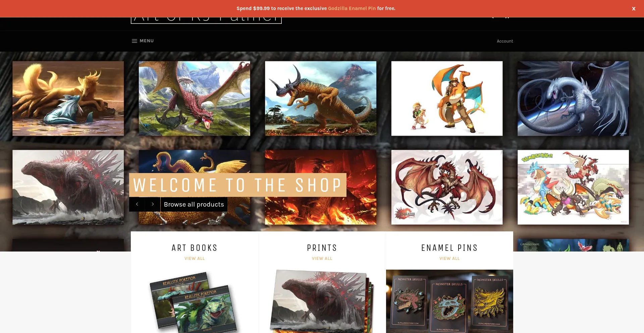644x333 pixels.
Task: Advance slideshow with the right arrow
Action: [x=153, y=204]
